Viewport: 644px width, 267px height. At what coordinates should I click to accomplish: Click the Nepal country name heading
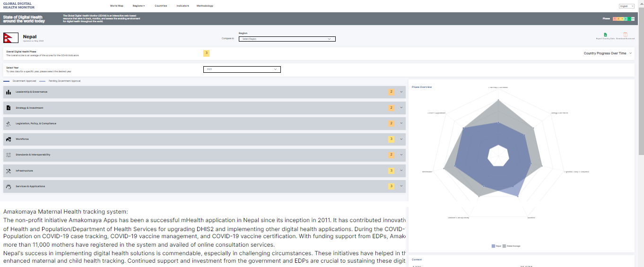point(30,37)
